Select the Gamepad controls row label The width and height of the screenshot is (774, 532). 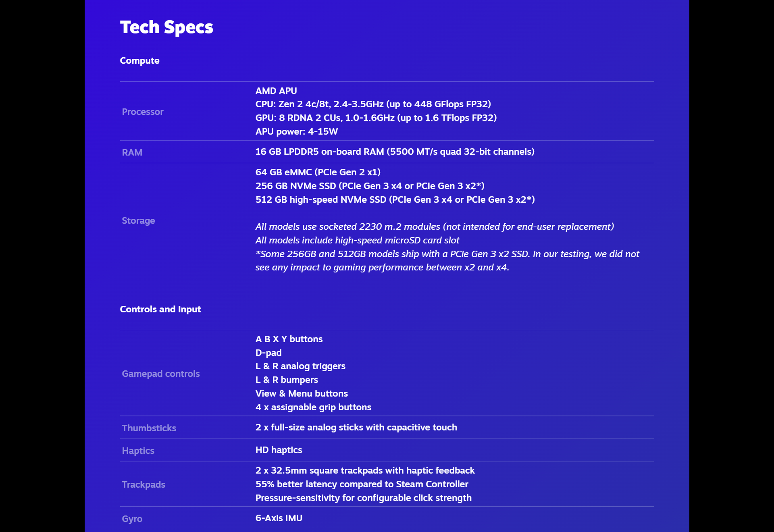click(x=160, y=374)
